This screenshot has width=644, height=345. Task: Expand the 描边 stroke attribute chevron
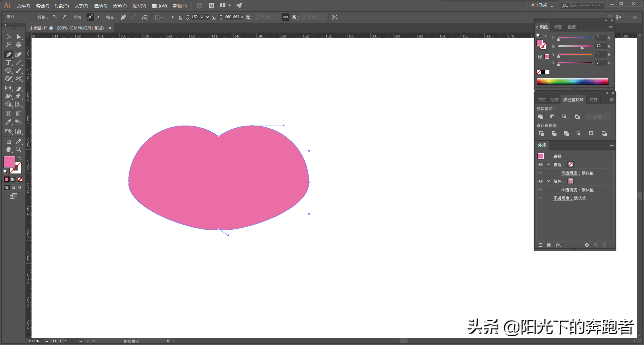point(549,165)
